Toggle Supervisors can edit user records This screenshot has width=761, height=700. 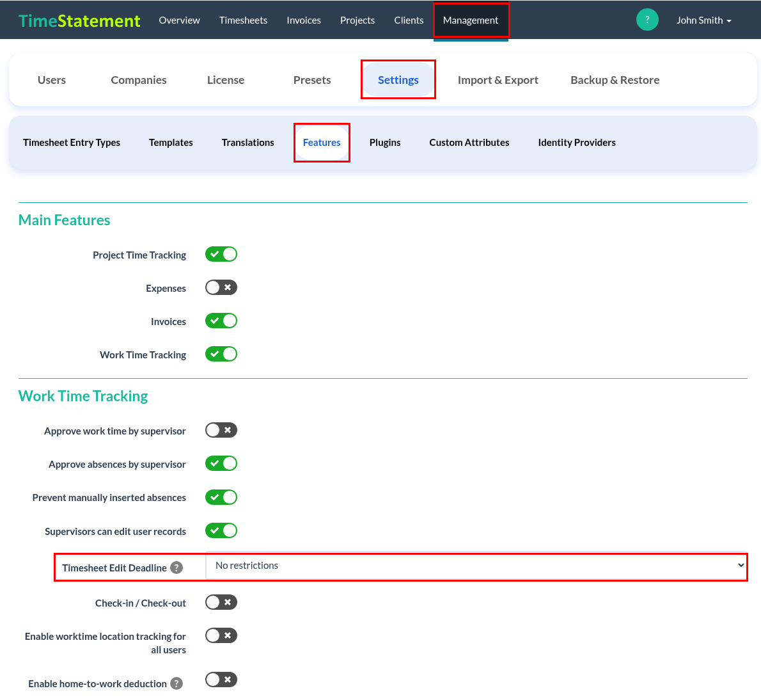point(221,530)
